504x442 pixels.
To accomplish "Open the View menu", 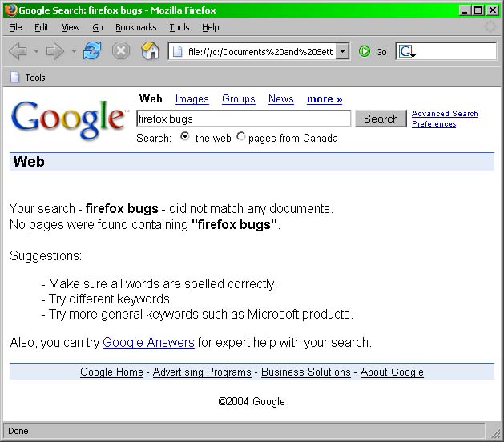I will 71,27.
